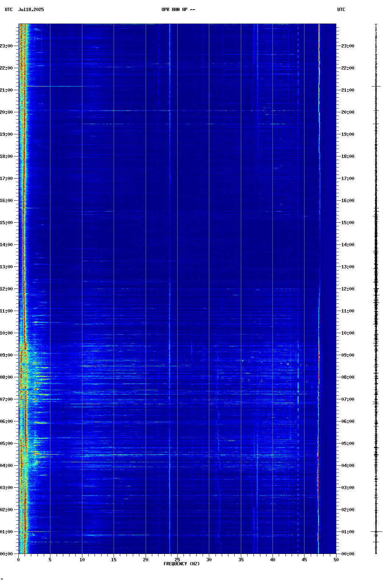The width and height of the screenshot is (392, 583).
Task: Click the '06:00' label on the right time axis
Action: click(x=348, y=421)
